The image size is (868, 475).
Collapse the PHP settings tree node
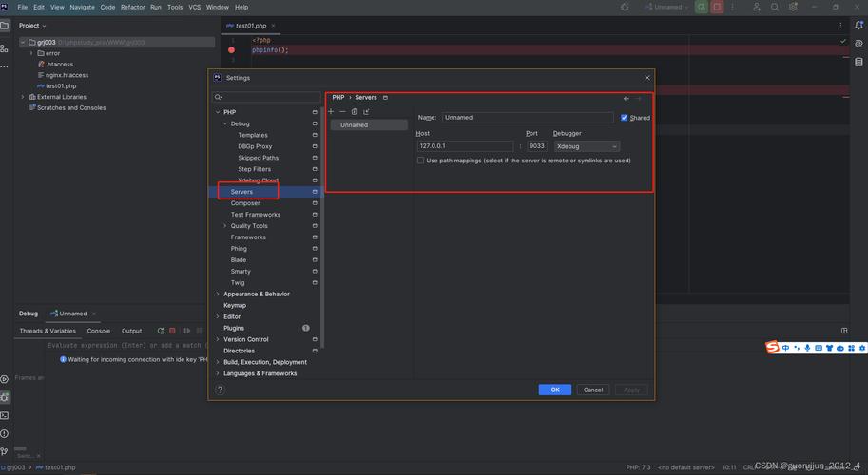click(218, 112)
